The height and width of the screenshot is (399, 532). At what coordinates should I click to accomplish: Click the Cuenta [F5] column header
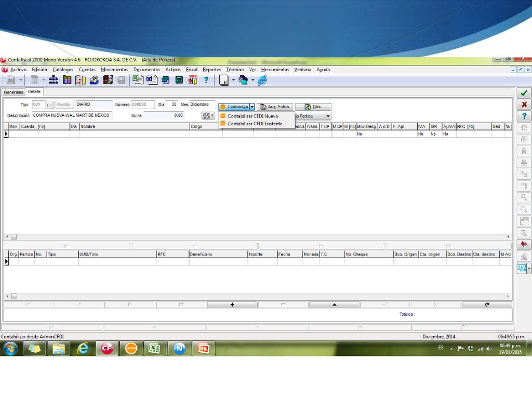click(x=45, y=126)
